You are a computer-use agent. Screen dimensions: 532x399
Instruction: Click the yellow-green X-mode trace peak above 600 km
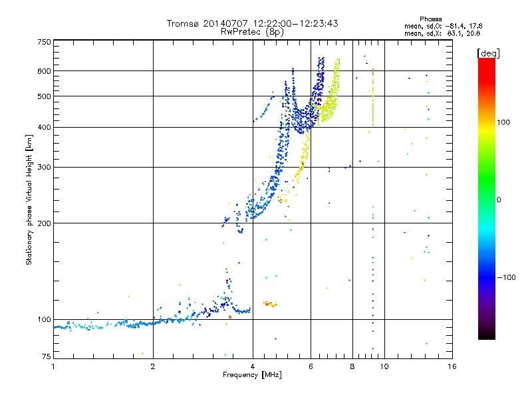coord(337,65)
